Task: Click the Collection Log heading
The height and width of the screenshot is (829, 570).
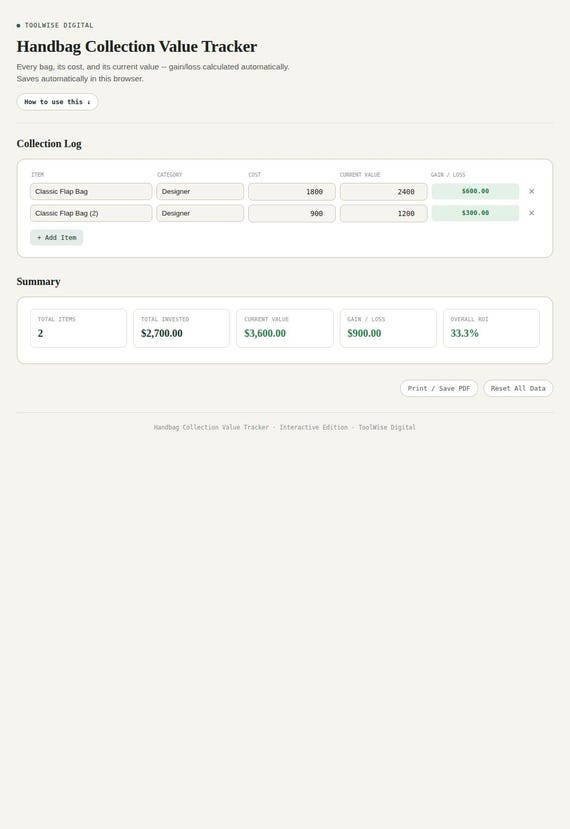Action: tap(49, 144)
